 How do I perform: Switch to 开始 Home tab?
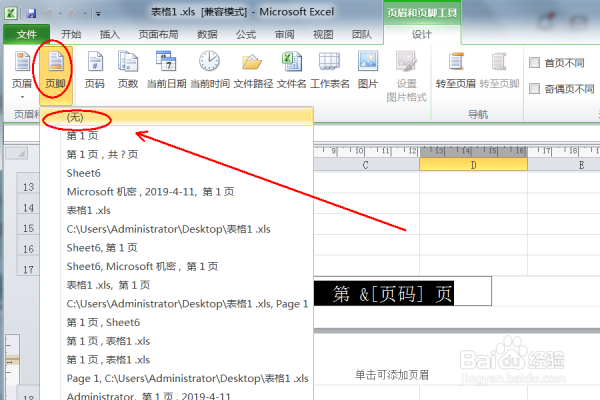(x=71, y=34)
